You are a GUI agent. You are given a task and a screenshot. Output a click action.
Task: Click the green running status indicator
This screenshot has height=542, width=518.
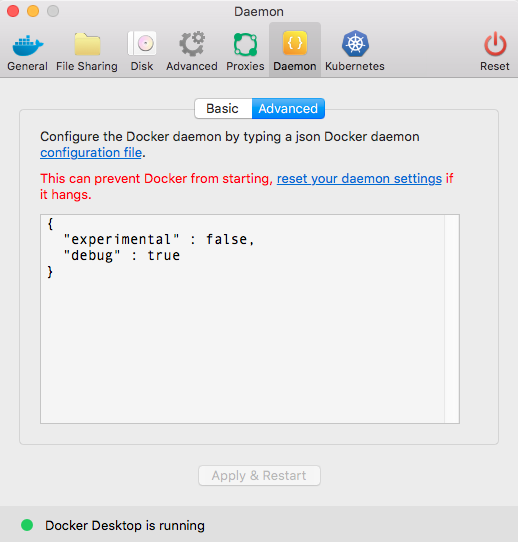pyautogui.click(x=27, y=525)
